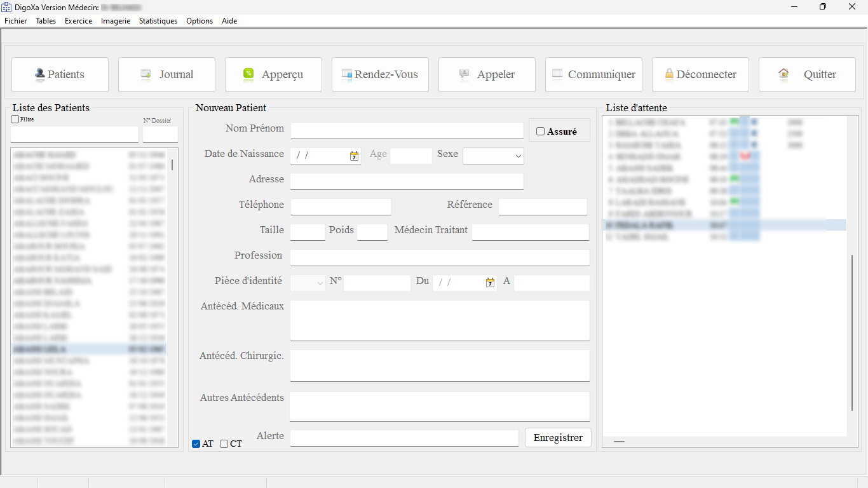
Task: Open the Date de Naissance calendar picker
Action: tap(354, 156)
